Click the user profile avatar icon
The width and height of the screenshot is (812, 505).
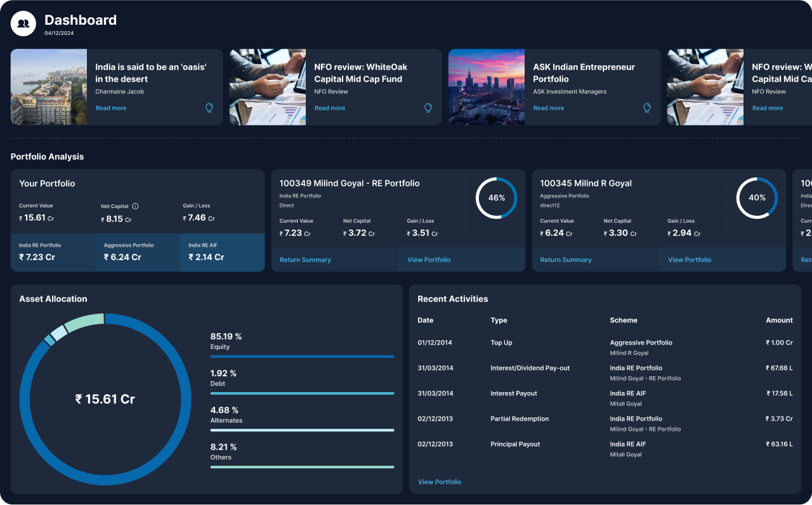point(23,24)
